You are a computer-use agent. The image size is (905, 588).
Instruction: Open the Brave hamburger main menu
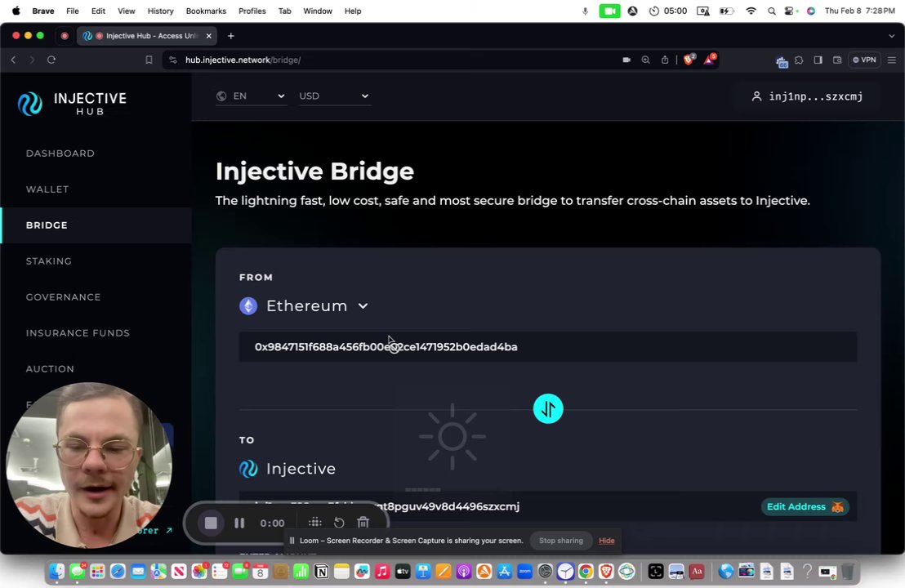pyautogui.click(x=892, y=60)
